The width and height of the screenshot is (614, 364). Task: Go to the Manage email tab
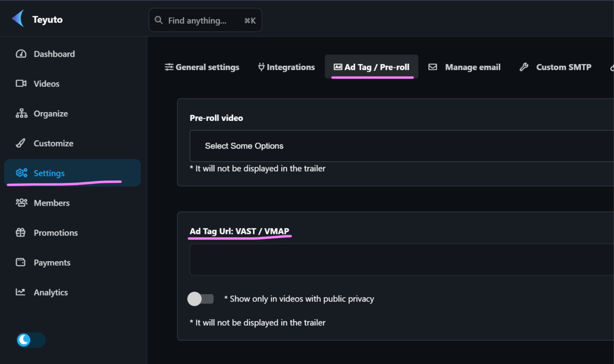tap(465, 67)
